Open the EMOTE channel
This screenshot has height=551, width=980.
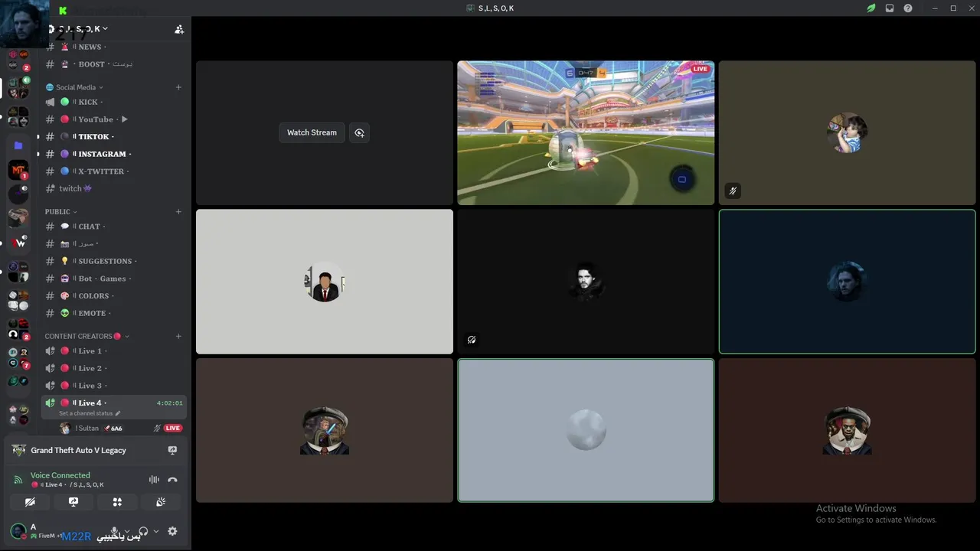[113, 313]
